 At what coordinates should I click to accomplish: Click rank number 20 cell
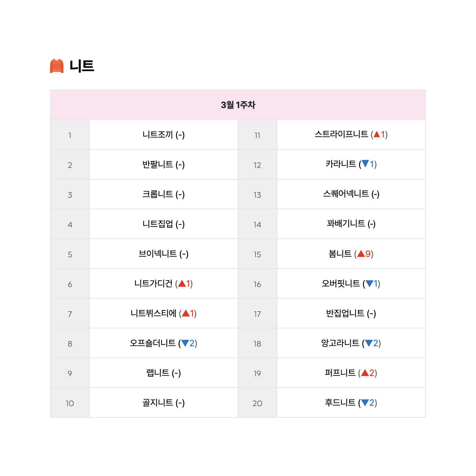pyautogui.click(x=258, y=403)
